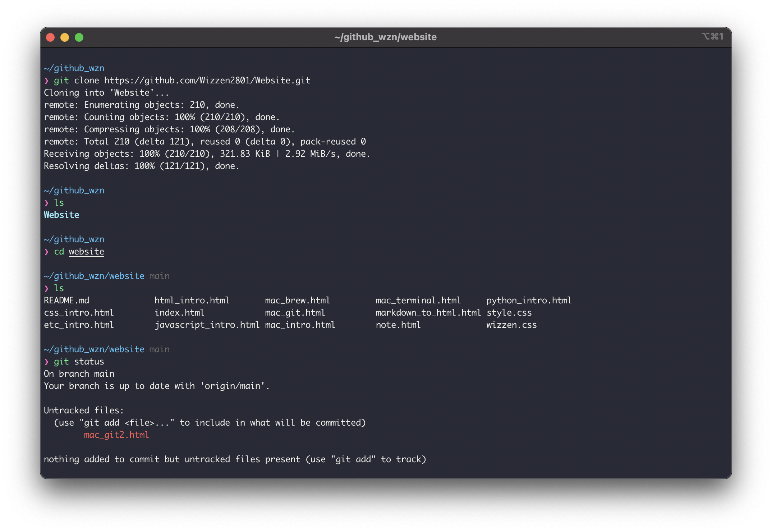Click the 'remote: Enumerating objects: 210, done.' line
Screen dimensions: 772x532
pyautogui.click(x=142, y=105)
